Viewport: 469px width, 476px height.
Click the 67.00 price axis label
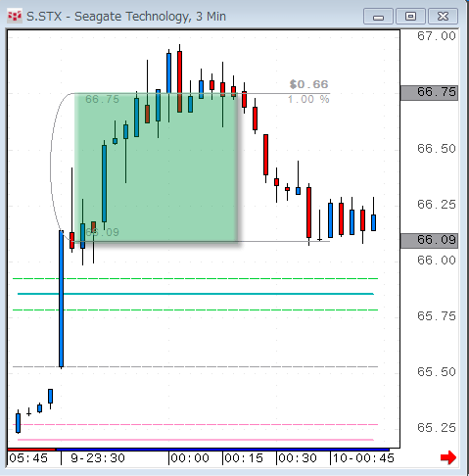(x=437, y=36)
